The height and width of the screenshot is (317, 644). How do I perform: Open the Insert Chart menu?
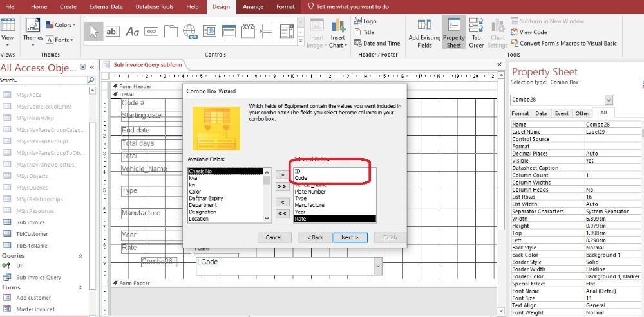338,33
